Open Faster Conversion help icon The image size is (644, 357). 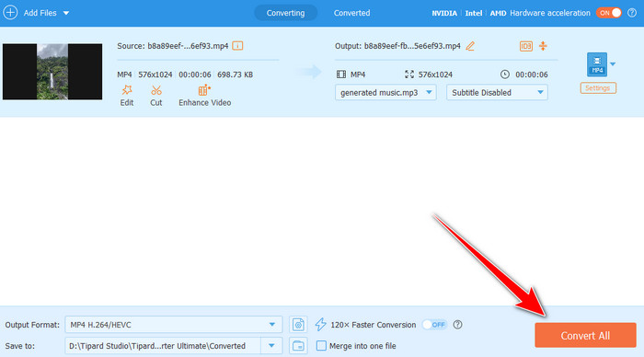tap(457, 325)
